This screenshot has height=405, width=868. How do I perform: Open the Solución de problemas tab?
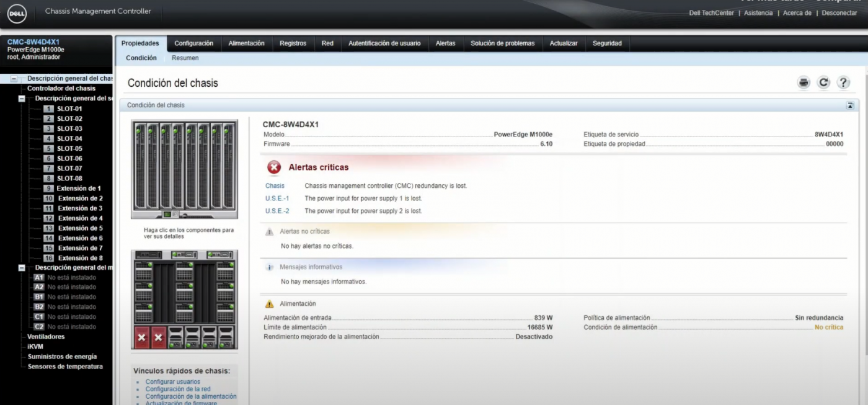502,43
